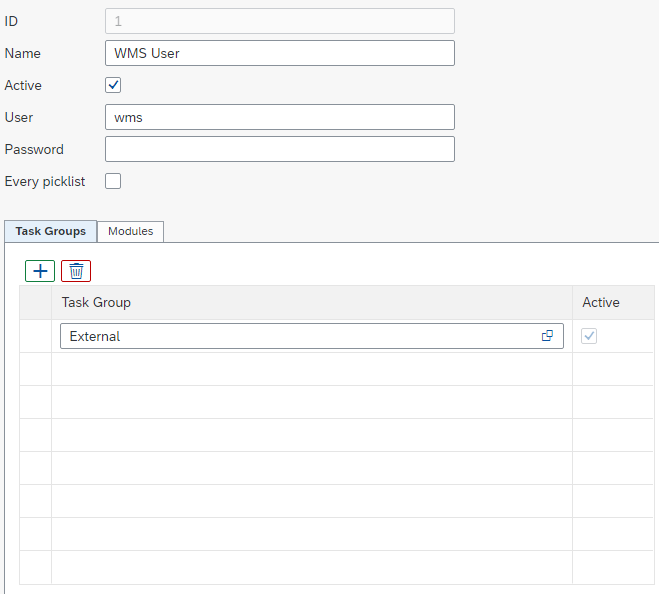Select the Task Groups tab

tap(50, 231)
